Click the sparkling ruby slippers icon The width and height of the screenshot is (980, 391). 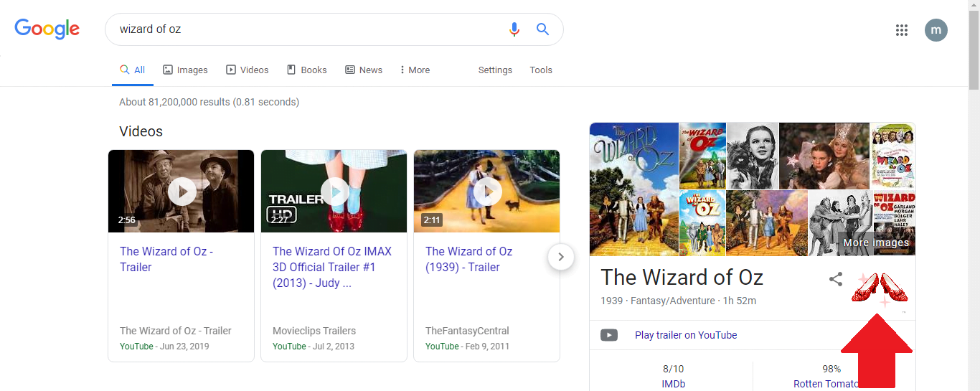click(x=879, y=289)
